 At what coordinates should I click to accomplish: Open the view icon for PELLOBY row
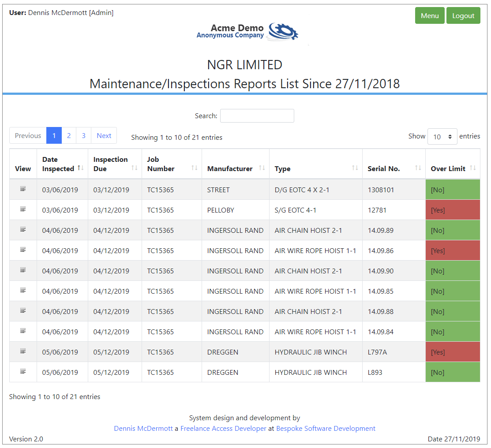(23, 209)
